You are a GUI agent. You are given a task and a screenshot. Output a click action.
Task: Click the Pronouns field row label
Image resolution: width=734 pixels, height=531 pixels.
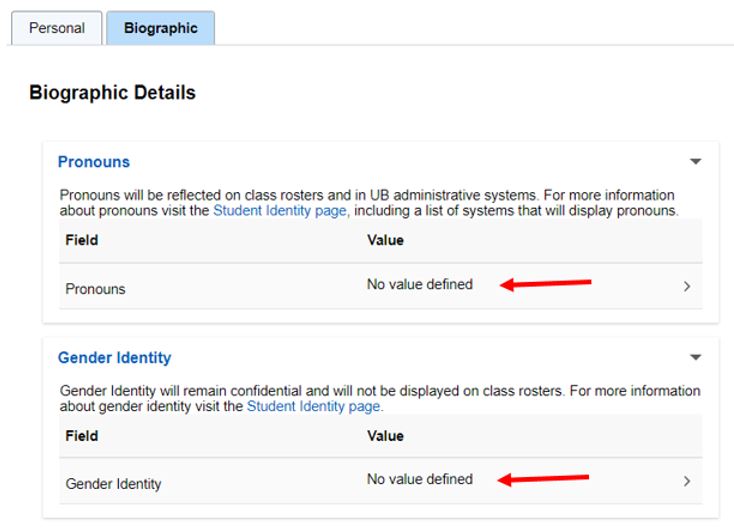(96, 289)
